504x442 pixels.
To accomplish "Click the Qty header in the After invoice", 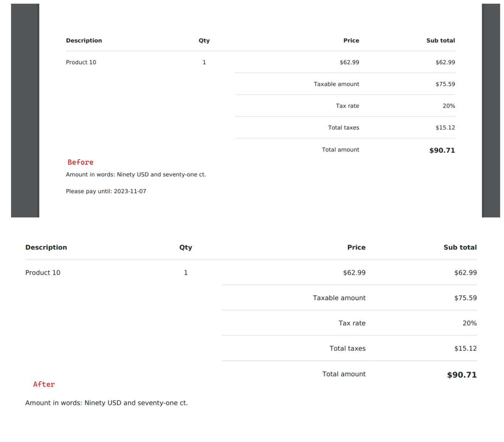I will (x=185, y=248).
